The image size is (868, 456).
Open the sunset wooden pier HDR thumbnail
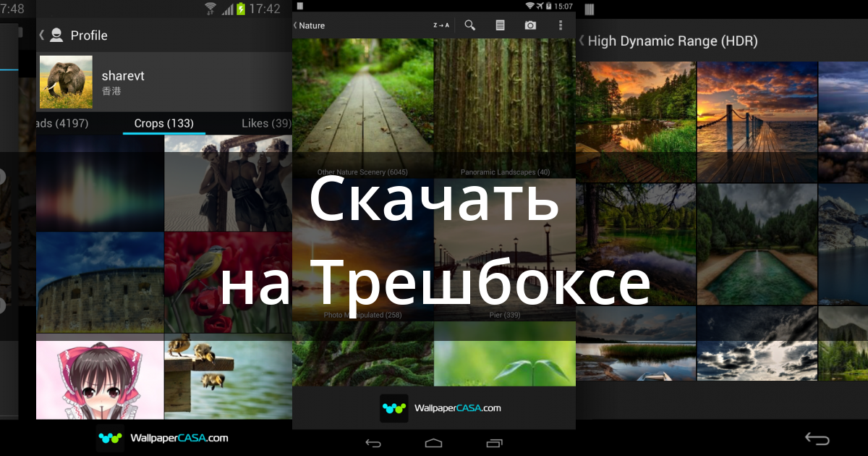[757, 122]
